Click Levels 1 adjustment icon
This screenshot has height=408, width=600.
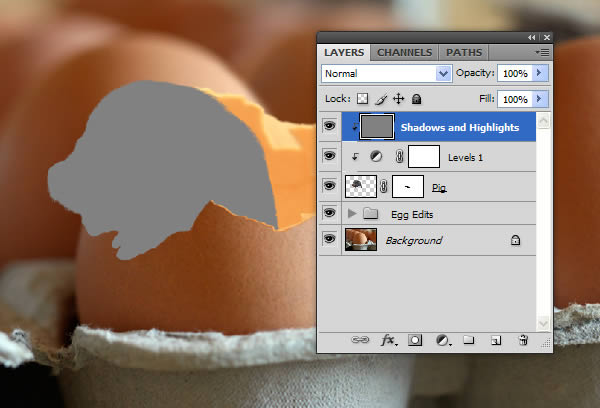point(376,157)
